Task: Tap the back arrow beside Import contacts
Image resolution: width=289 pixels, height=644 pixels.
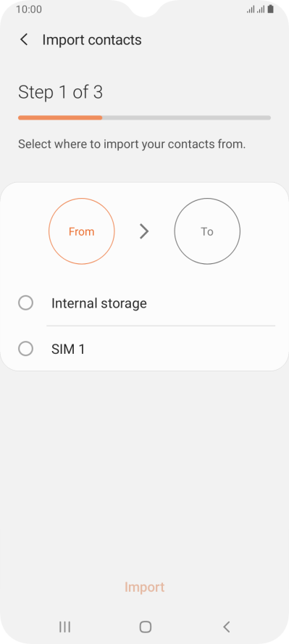Action: pyautogui.click(x=24, y=40)
